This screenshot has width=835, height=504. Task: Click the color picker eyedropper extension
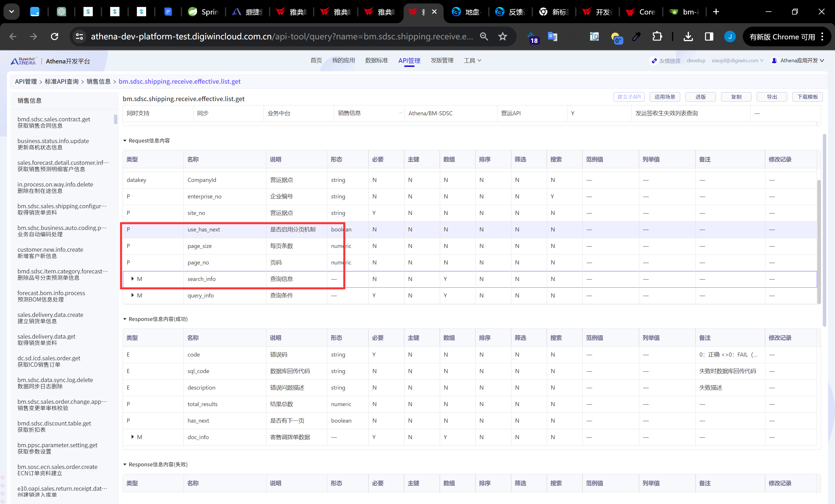(x=636, y=36)
